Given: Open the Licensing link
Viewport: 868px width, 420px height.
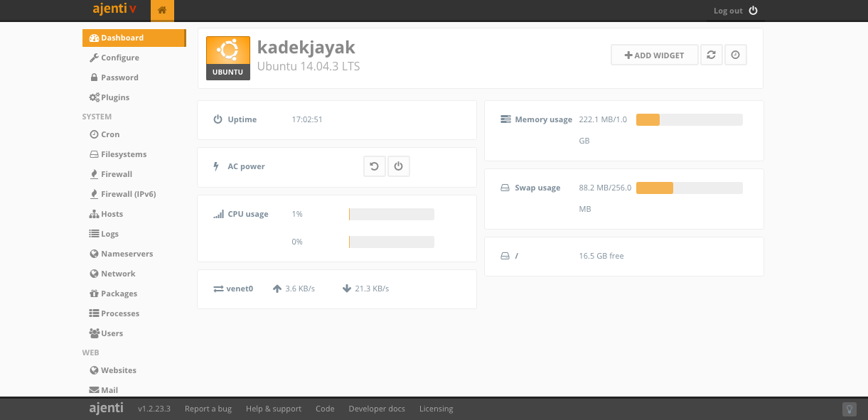Looking at the screenshot, I should click(x=436, y=409).
